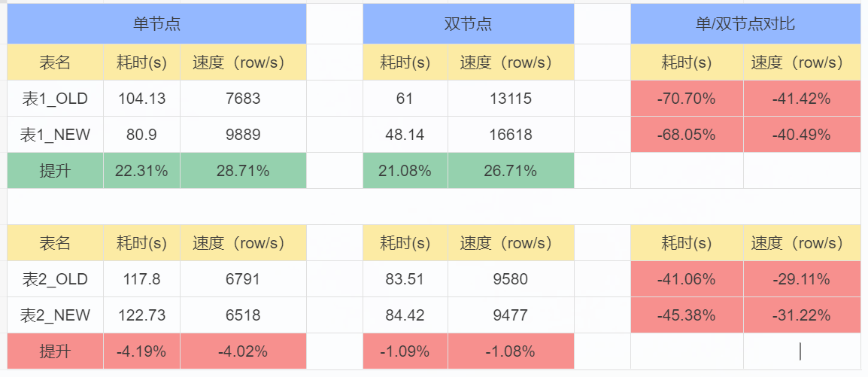
Task: Select the 双节点 header cell
Action: (469, 24)
